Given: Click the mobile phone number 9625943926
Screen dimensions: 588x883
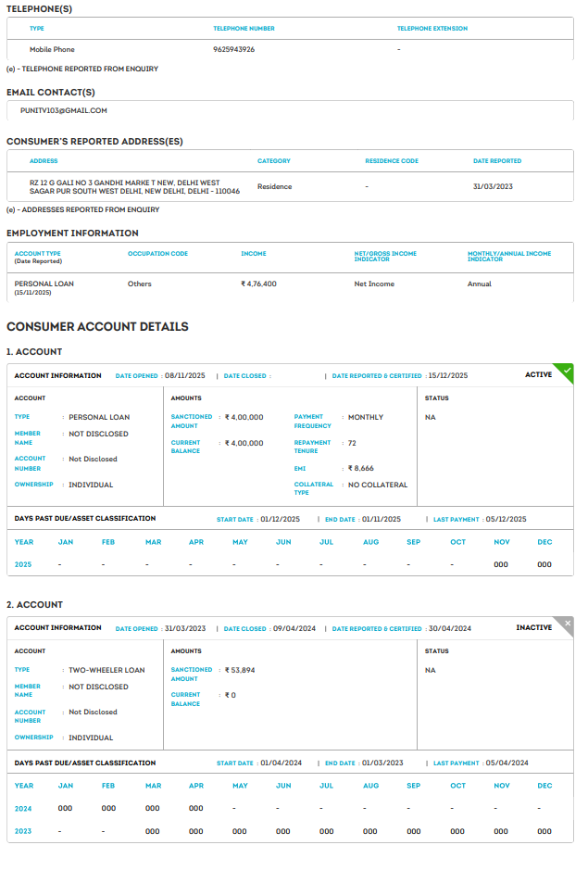Looking at the screenshot, I should point(233,49).
